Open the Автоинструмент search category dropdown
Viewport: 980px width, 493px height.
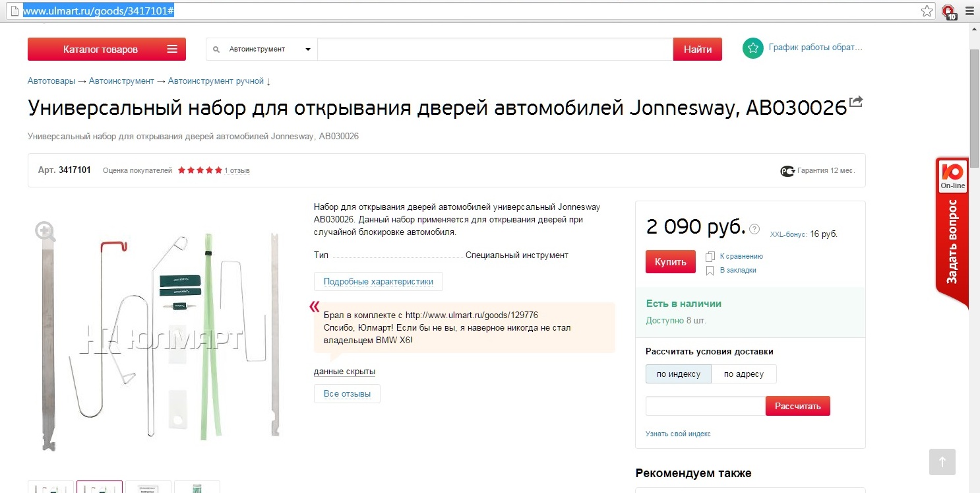click(262, 49)
